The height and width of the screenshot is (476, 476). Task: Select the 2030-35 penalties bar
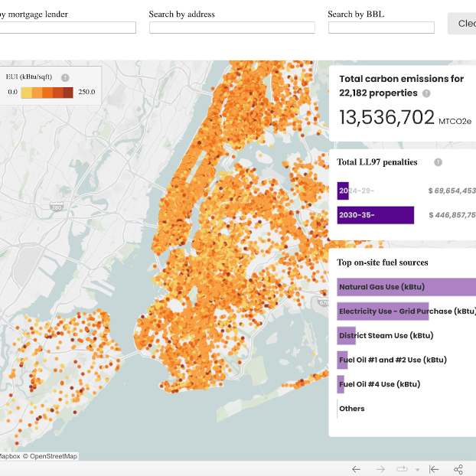[x=375, y=215]
